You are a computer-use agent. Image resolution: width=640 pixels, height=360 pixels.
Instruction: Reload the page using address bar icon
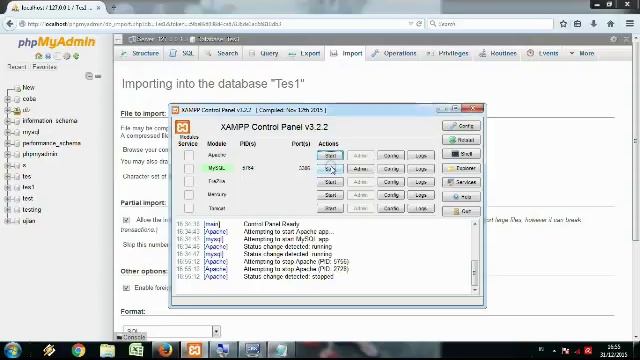(x=419, y=24)
